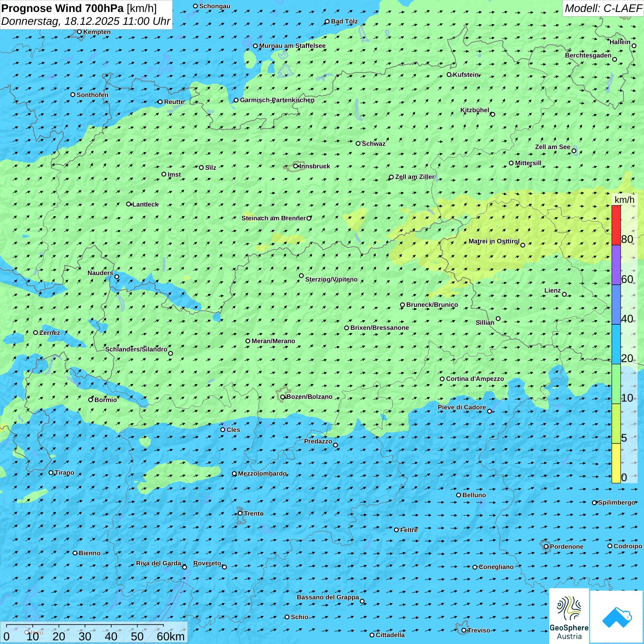Click the Kitzbühel marker circle

pyautogui.click(x=493, y=115)
